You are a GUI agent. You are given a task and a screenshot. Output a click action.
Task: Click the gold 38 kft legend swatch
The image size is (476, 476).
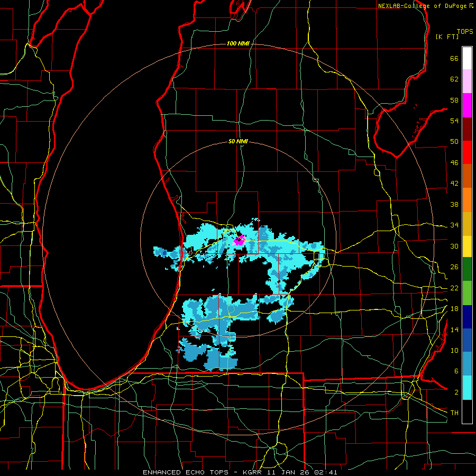[467, 224]
